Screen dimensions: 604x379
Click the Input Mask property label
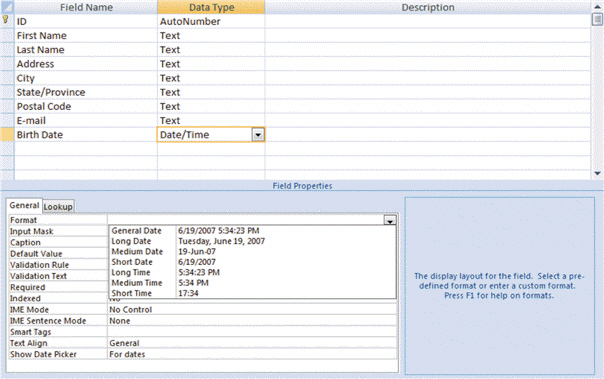coord(32,231)
